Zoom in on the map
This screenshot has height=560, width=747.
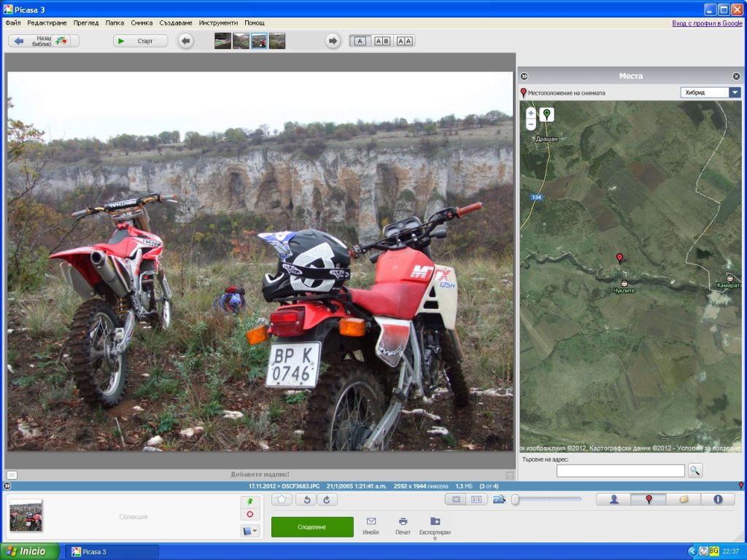531,113
